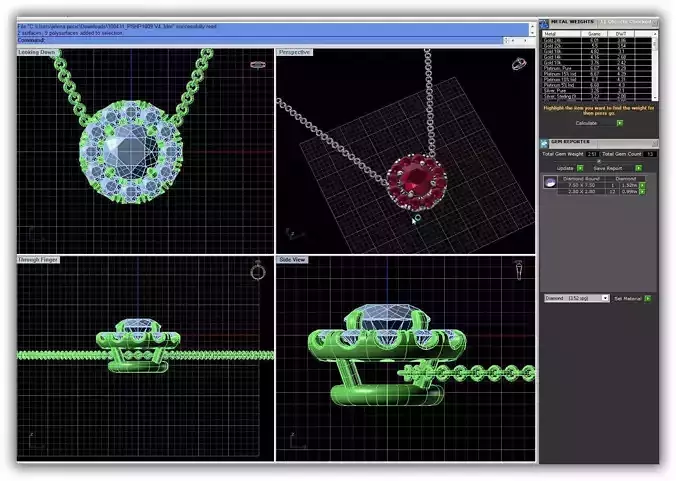
Task: Click the Metal Weights panel icon
Action: [544, 23]
